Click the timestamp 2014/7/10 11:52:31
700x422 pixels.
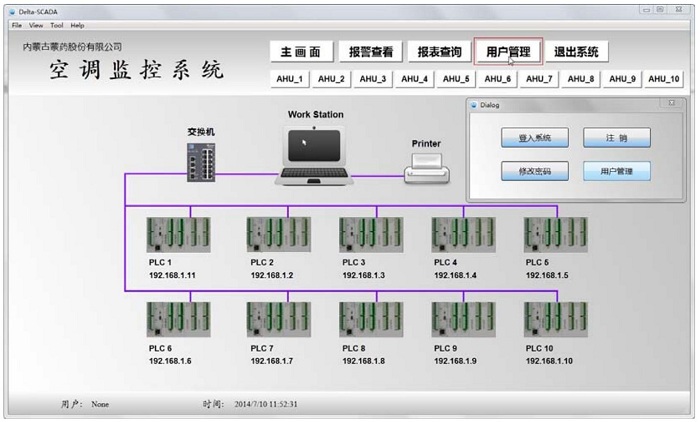tap(266, 404)
